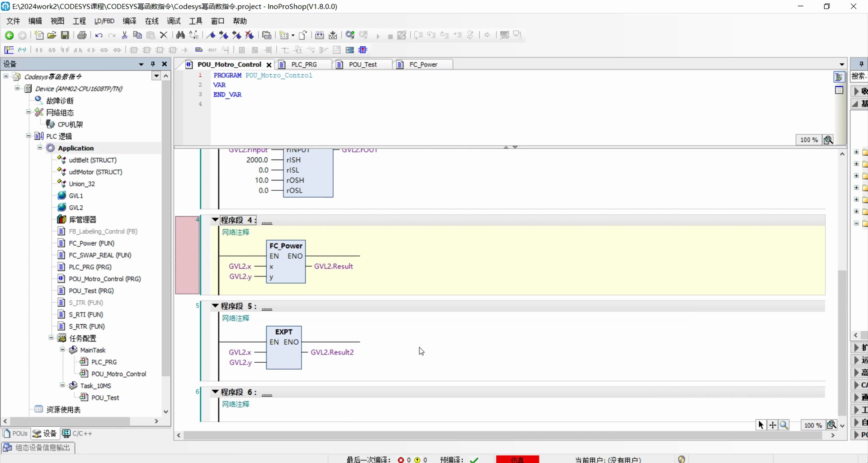Select the magnifier zoom tool at bottom
Viewport: 868px width, 463px height.
coord(784,425)
